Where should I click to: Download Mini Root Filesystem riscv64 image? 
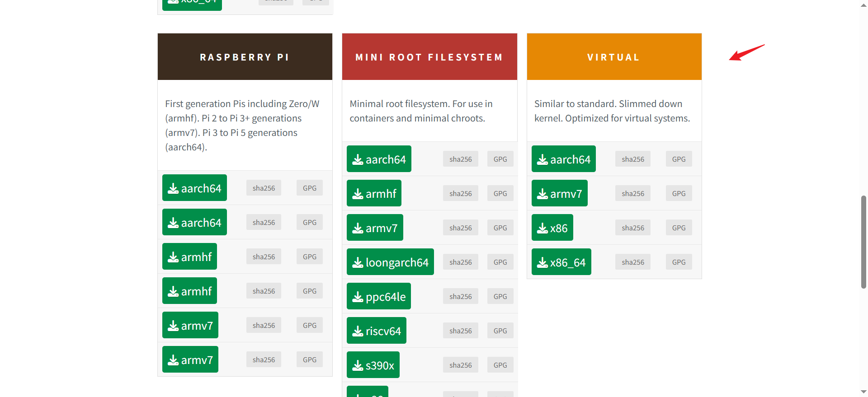click(x=377, y=331)
